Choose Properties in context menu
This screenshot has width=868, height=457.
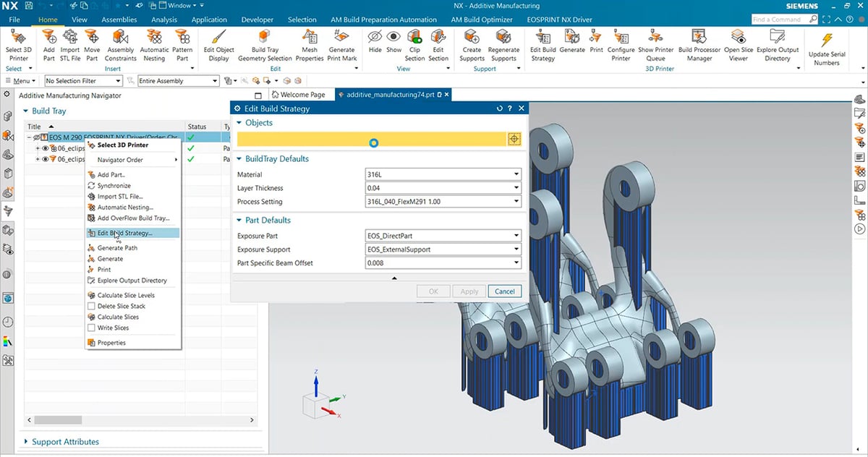coord(111,343)
